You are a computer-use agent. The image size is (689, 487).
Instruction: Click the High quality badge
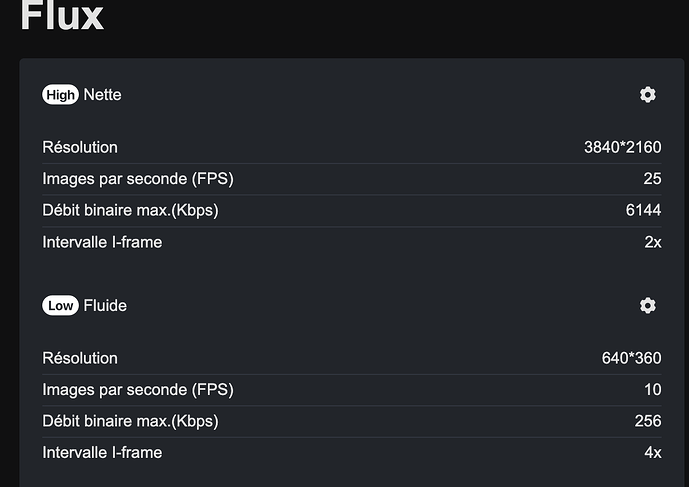tap(60, 95)
